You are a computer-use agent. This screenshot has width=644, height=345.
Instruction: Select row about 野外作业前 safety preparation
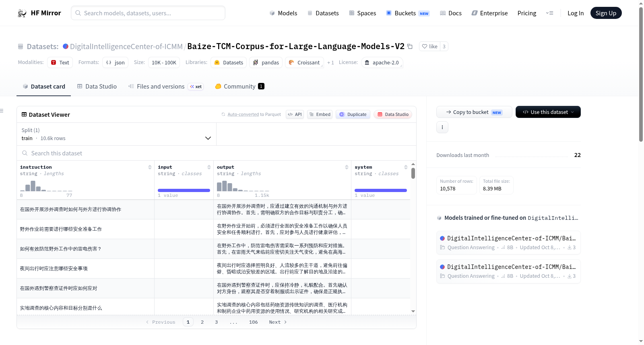pos(213,229)
